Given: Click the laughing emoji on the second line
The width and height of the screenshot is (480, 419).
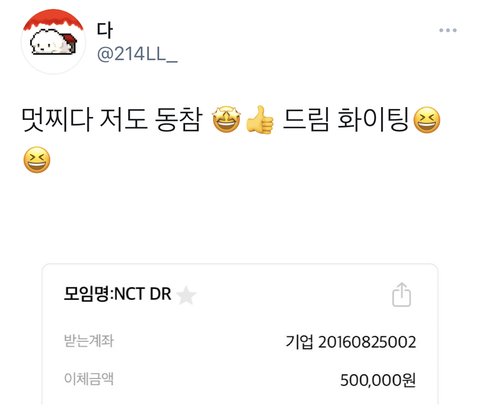Looking at the screenshot, I should [37, 160].
